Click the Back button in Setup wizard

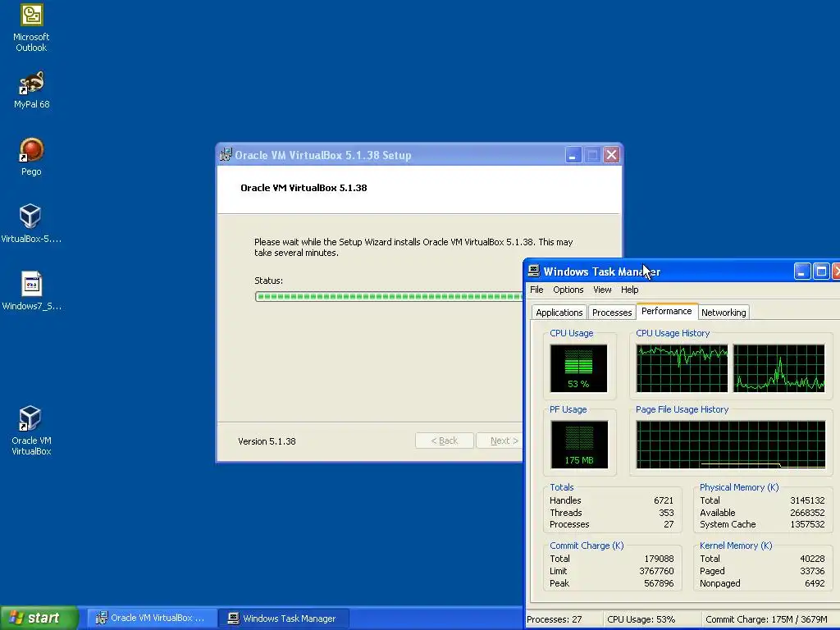click(x=444, y=441)
